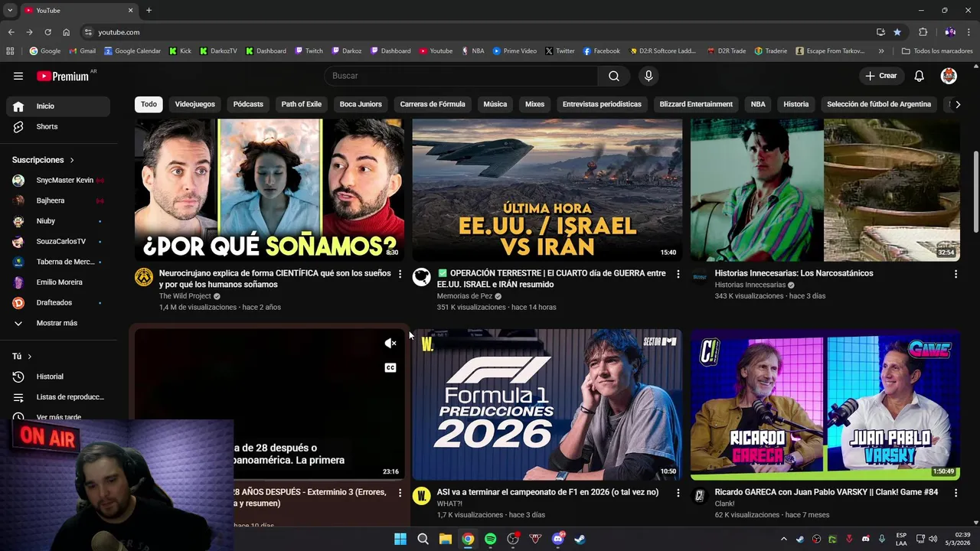Click the WHAT?! channel avatar
Image resolution: width=980 pixels, height=551 pixels.
pos(422,496)
